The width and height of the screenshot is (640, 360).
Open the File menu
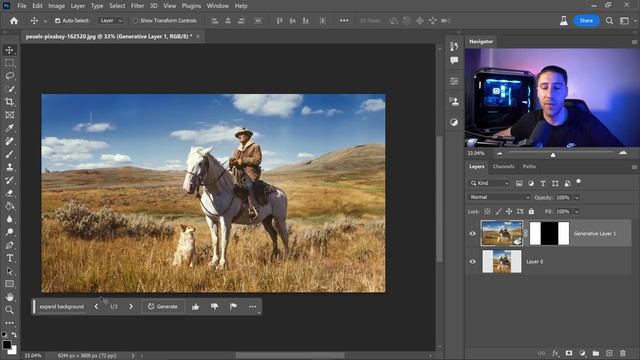coord(22,6)
